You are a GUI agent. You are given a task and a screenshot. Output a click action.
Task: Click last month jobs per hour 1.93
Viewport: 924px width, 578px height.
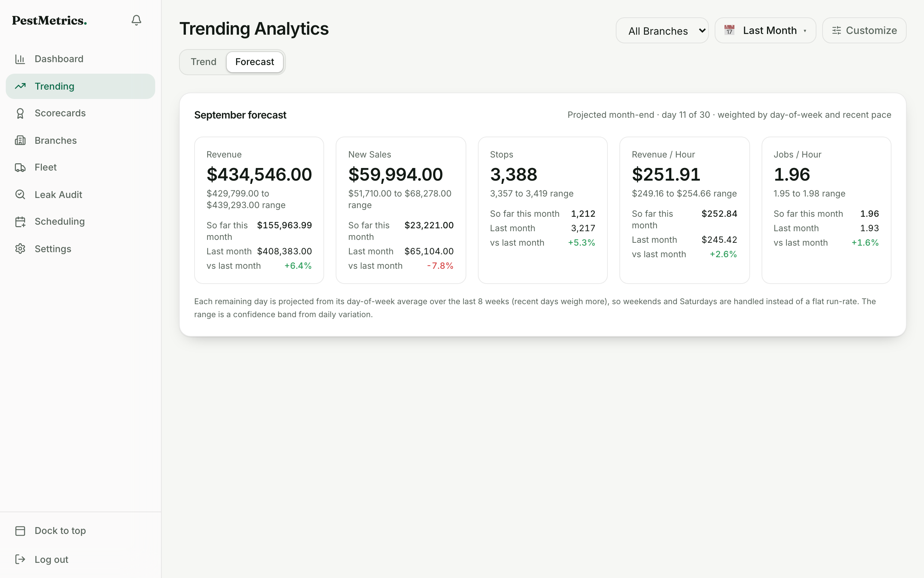(x=869, y=228)
